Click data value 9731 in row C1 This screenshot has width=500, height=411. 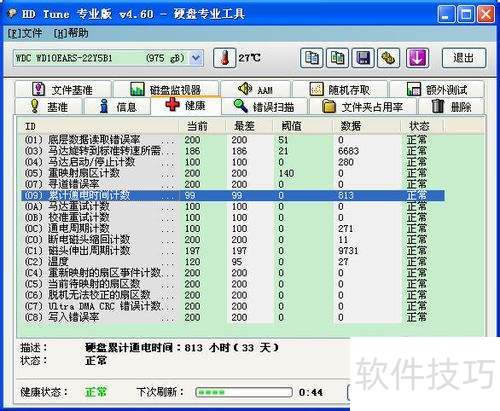[348, 251]
